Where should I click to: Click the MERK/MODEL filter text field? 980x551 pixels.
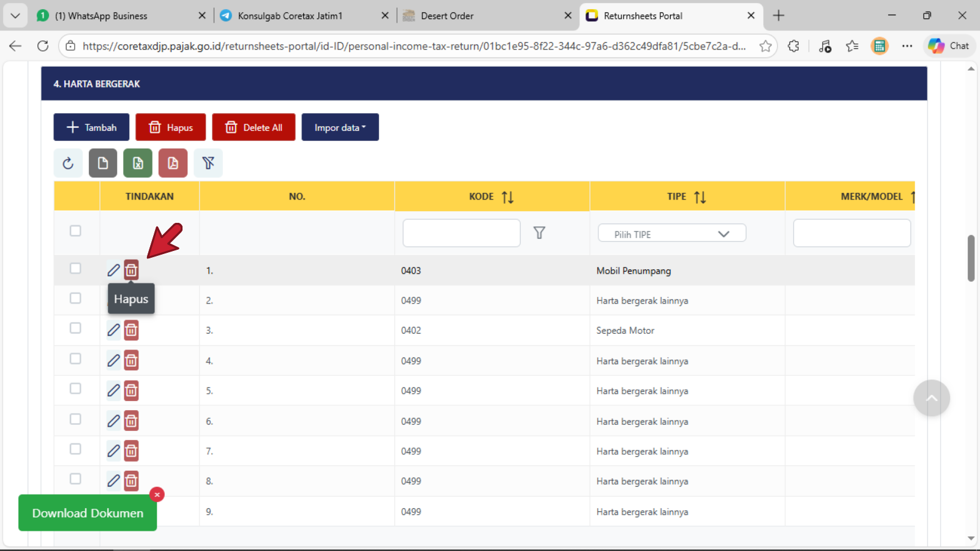[x=851, y=233]
